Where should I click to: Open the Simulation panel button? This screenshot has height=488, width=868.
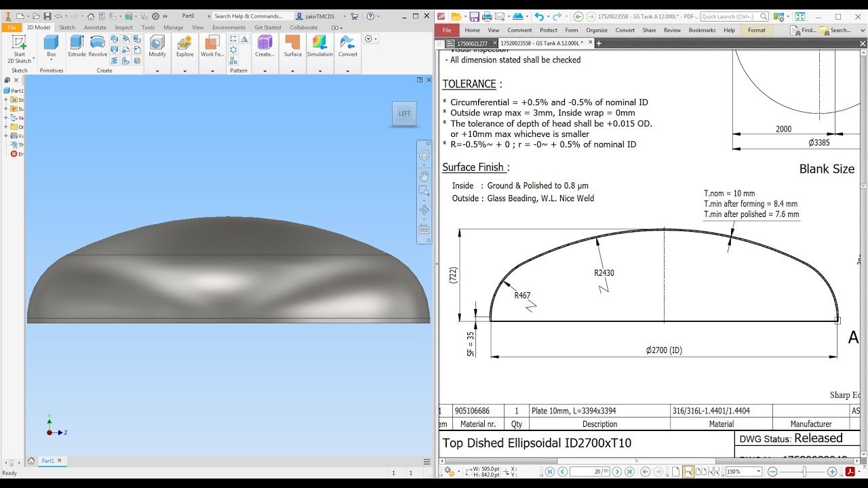point(319,46)
